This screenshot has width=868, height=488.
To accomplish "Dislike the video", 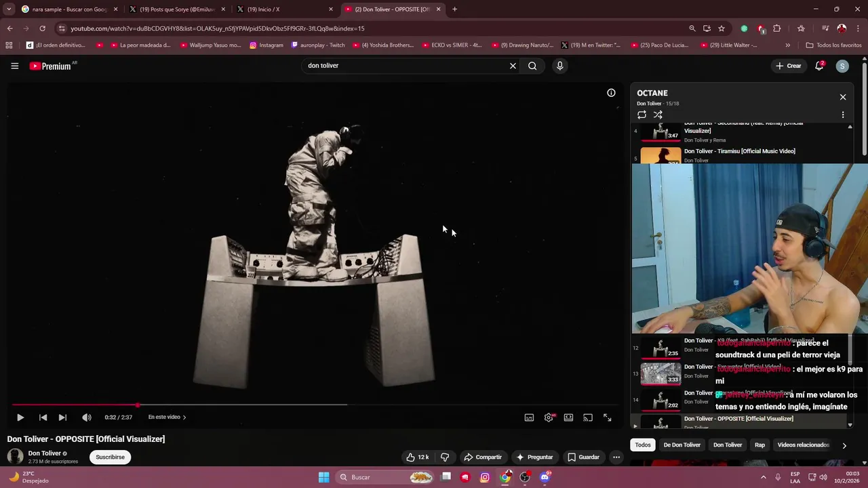I will tap(445, 457).
